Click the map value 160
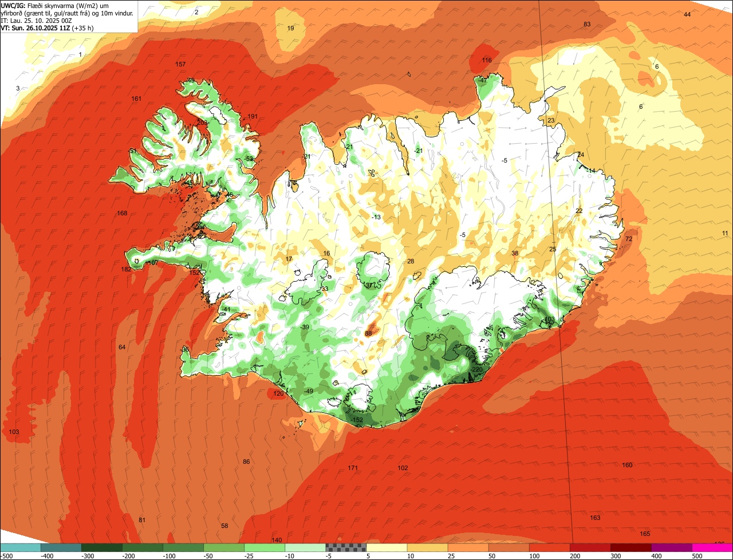The width and height of the screenshot is (733, 560). tap(627, 465)
